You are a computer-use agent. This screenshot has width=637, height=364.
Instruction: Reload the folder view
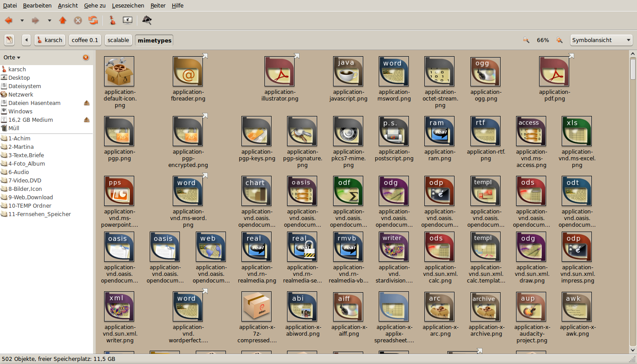click(93, 20)
